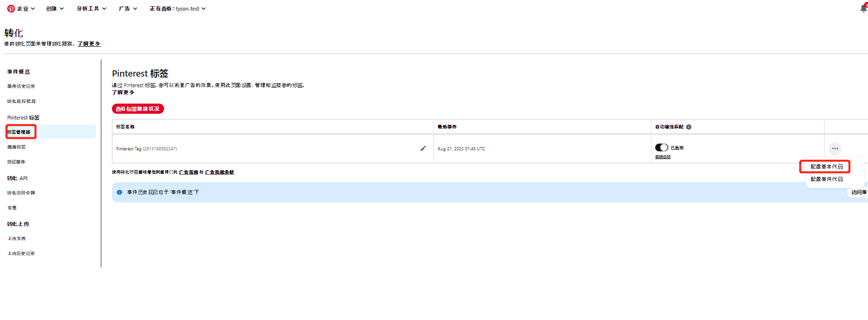Select 配置基本代码 from the menu
This screenshot has width=868, height=320.
[827, 167]
